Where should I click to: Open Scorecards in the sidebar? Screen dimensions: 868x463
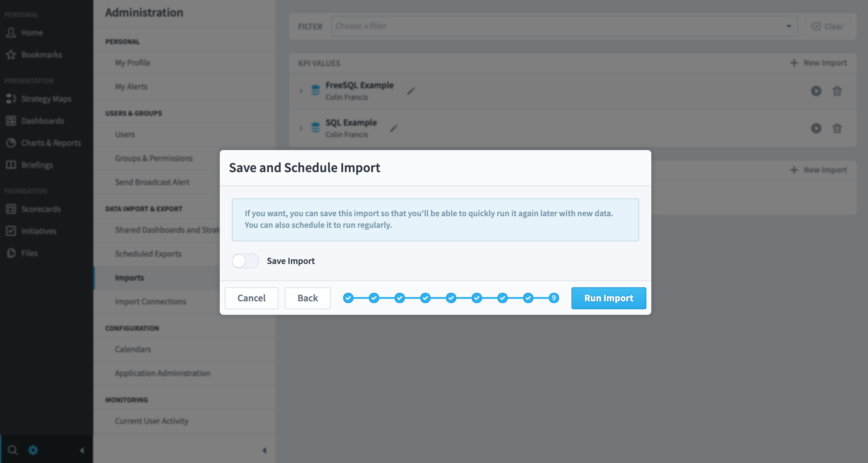click(41, 209)
